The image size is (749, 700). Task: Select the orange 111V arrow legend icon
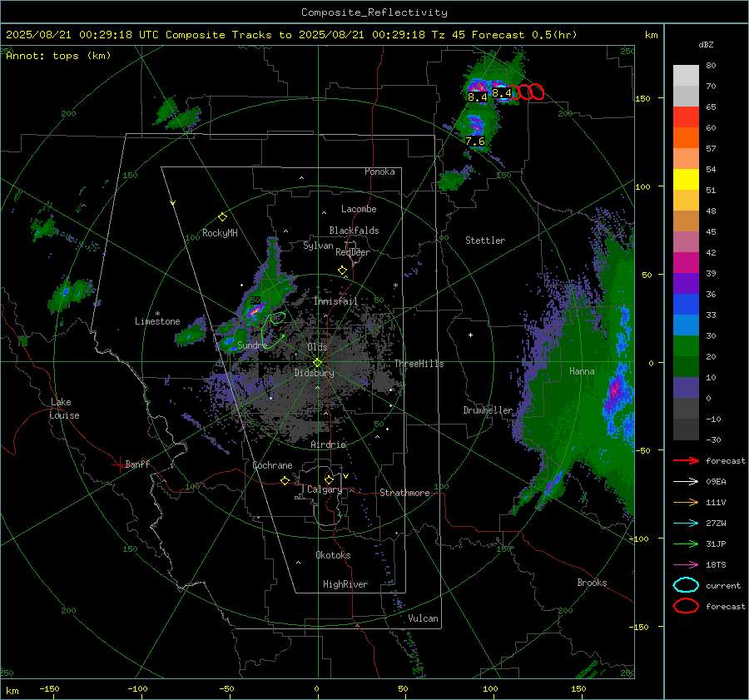click(686, 502)
